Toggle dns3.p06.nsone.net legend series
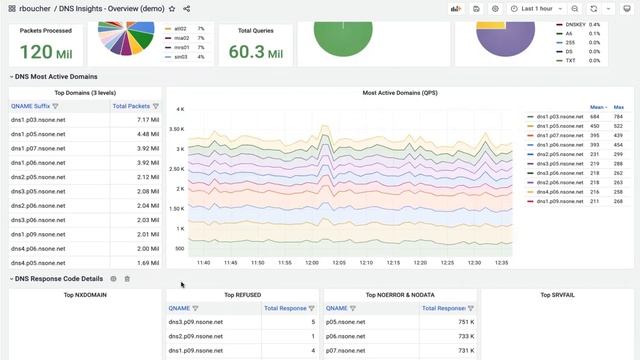 point(560,173)
